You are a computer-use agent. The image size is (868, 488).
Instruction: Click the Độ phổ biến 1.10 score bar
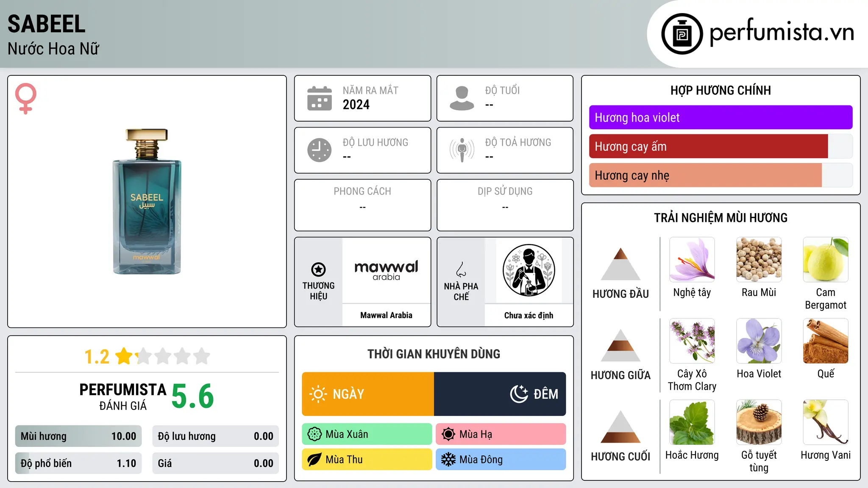[x=78, y=463]
